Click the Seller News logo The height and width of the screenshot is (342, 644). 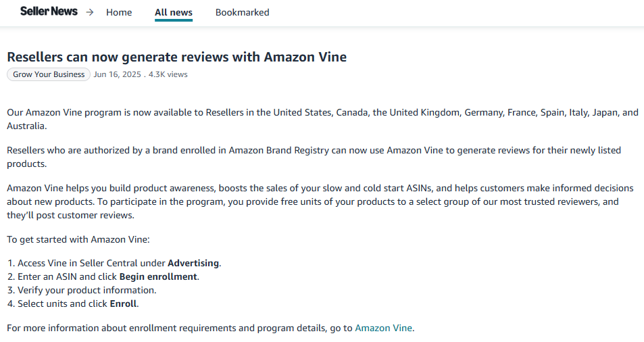point(49,11)
